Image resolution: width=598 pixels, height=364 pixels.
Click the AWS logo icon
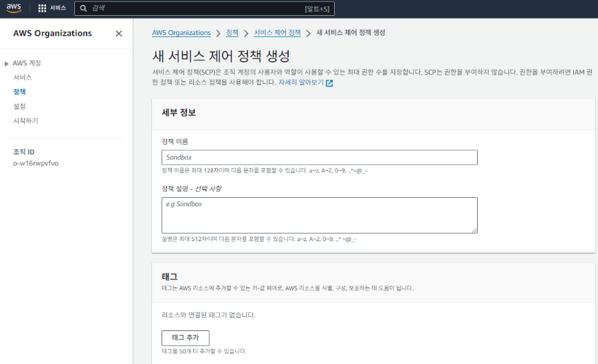14,8
